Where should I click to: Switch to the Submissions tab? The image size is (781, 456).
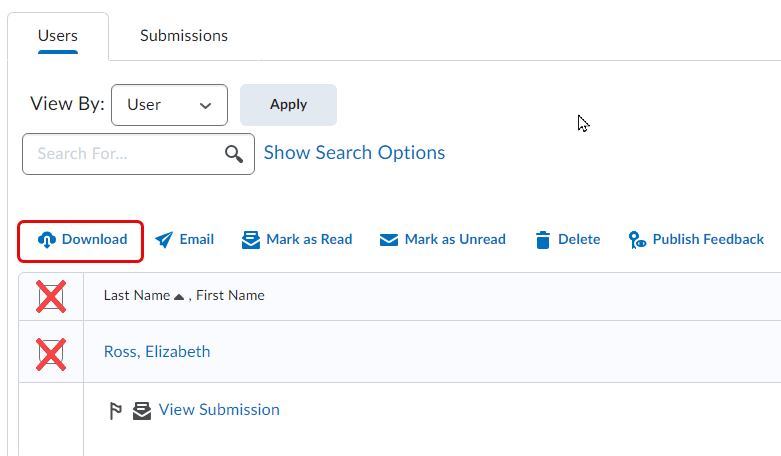click(x=184, y=36)
